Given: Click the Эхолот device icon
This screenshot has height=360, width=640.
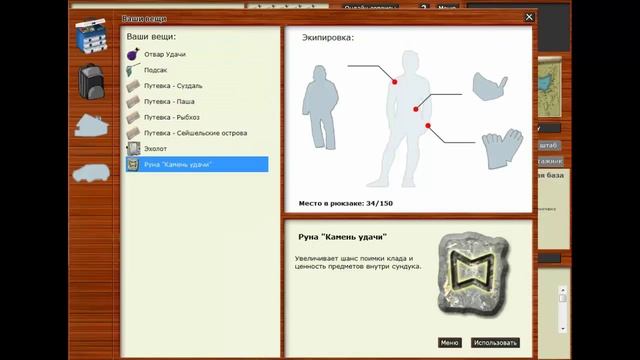Looking at the screenshot, I should 133,149.
